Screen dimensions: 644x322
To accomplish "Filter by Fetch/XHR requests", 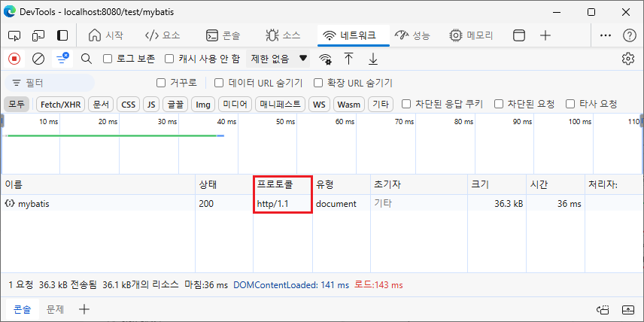I will [x=61, y=105].
